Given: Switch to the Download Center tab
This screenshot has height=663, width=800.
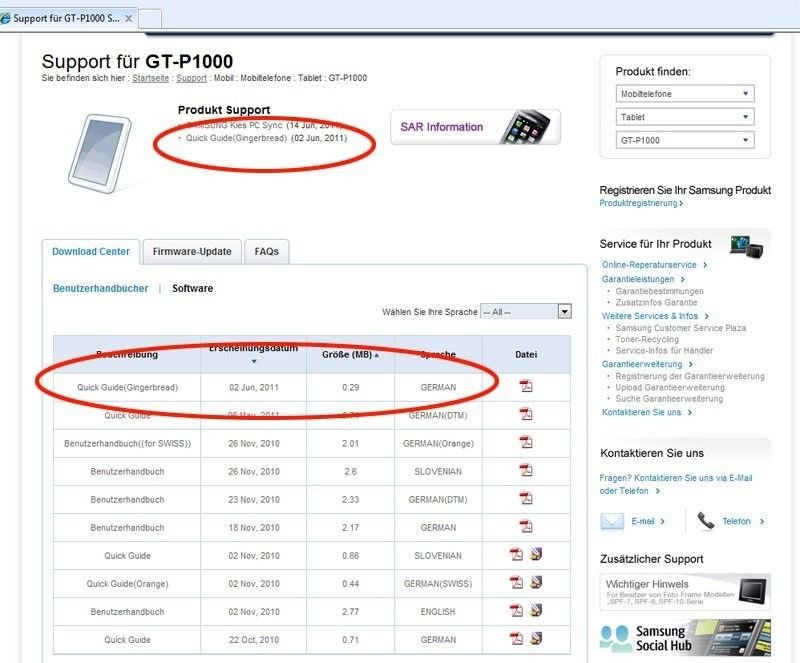Looking at the screenshot, I should 91,252.
